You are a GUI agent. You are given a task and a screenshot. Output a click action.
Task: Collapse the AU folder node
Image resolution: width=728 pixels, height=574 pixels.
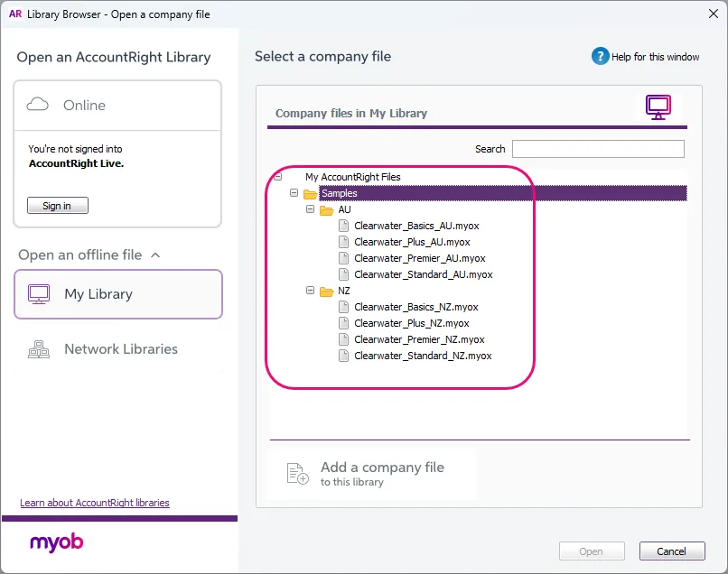coord(310,209)
